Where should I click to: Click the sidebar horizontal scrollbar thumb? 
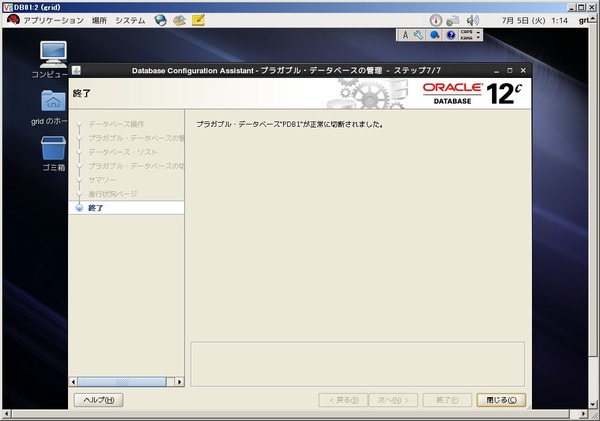coord(122,382)
